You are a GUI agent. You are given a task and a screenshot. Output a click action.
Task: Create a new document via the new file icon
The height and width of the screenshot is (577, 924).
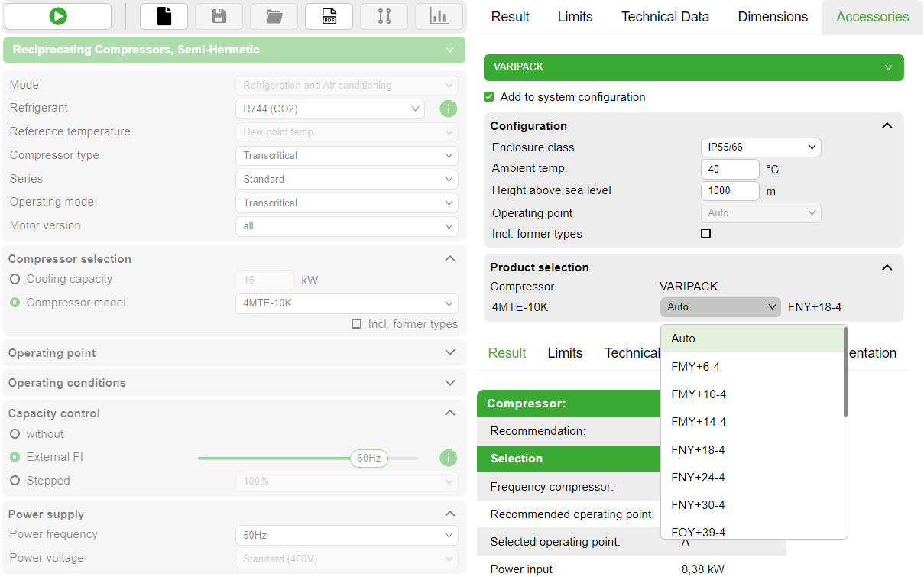pos(164,15)
